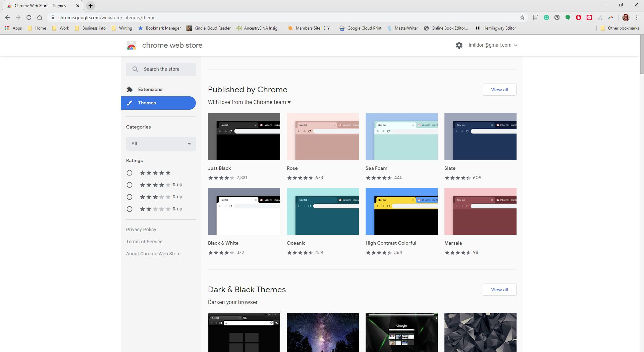Expand Other bookmarks folder

coord(620,28)
